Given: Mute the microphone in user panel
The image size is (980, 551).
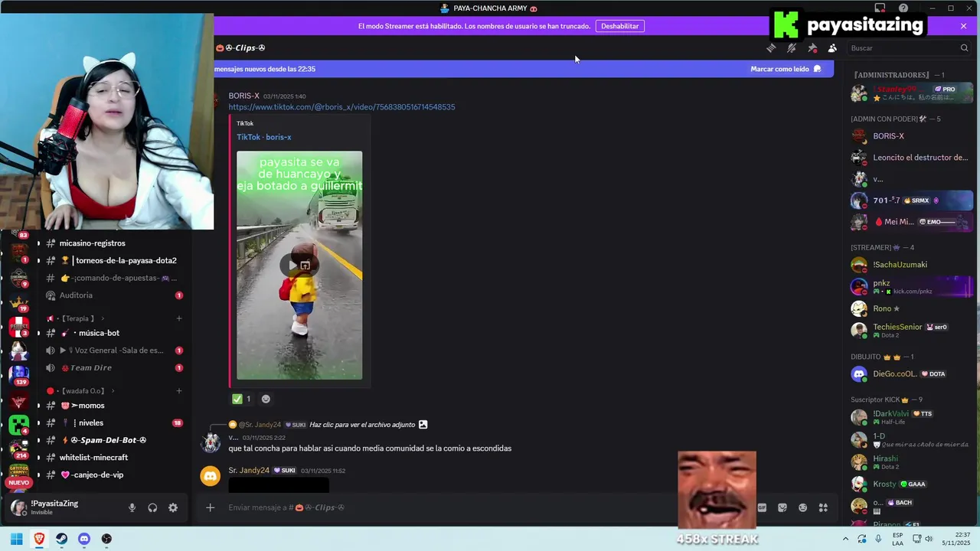Looking at the screenshot, I should 132,507.
